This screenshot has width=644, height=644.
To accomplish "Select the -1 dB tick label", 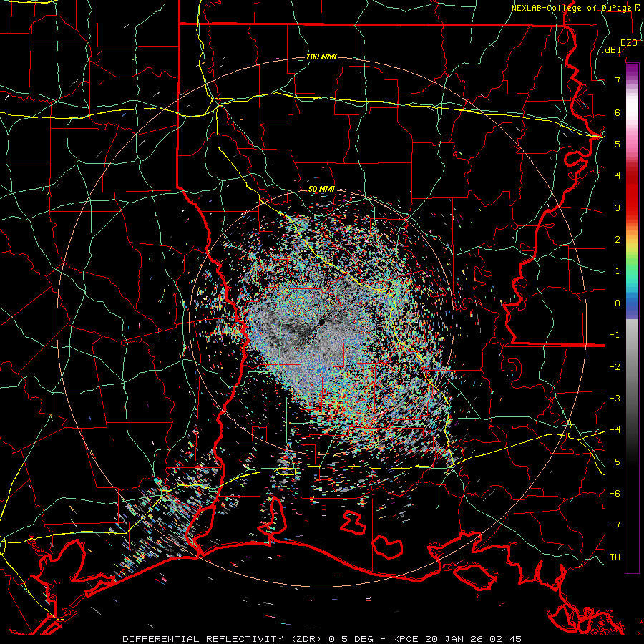I will [x=615, y=335].
